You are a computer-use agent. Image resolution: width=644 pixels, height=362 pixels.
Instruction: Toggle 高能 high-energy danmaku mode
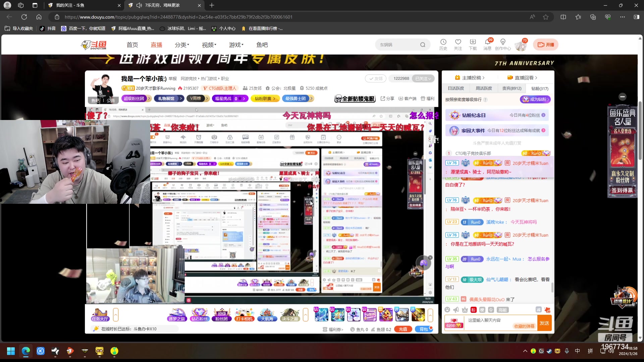point(502,310)
